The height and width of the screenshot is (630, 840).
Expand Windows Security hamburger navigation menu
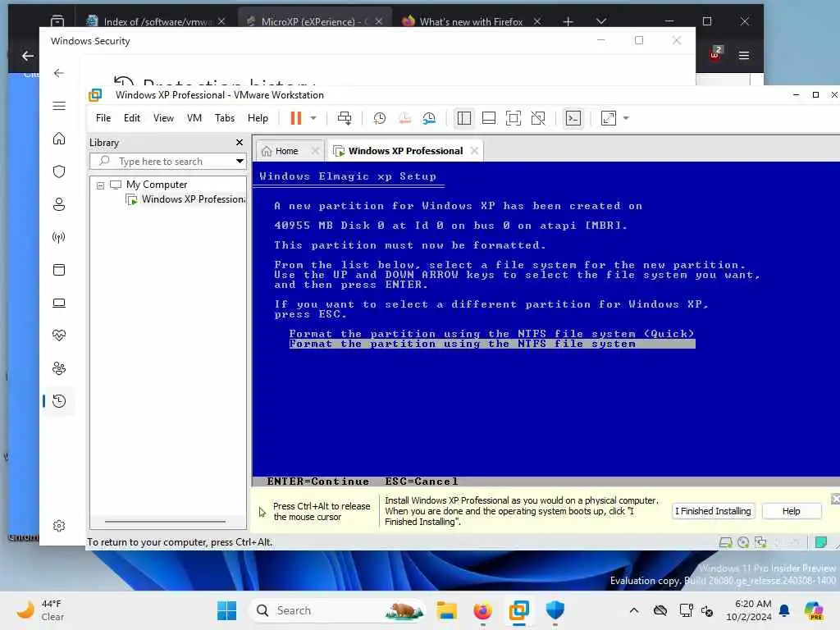coord(59,106)
